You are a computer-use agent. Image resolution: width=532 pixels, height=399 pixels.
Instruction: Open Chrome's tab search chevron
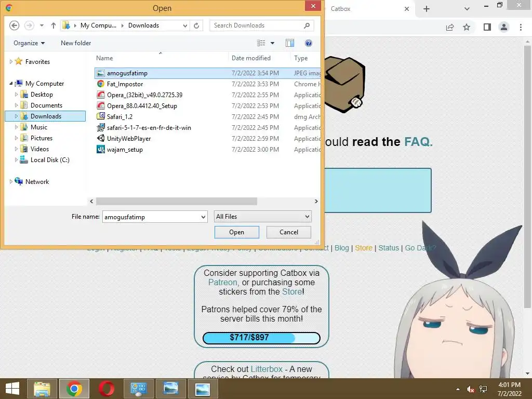tap(467, 9)
